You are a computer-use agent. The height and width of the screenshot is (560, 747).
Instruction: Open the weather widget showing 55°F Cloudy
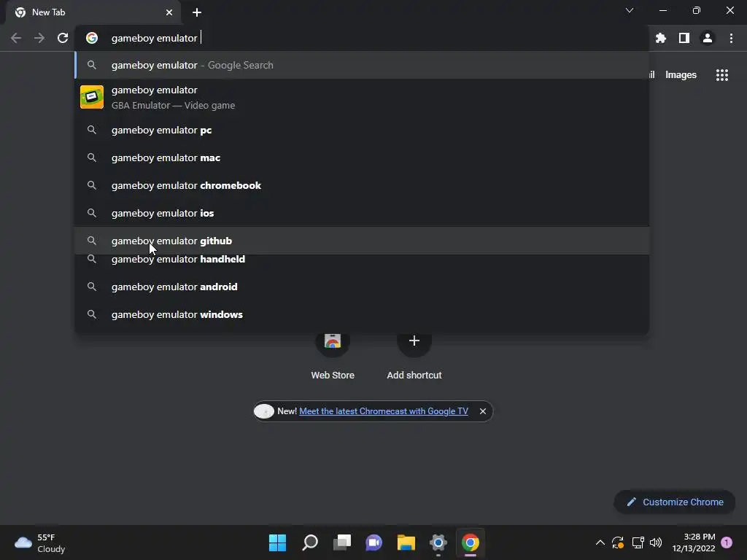40,542
